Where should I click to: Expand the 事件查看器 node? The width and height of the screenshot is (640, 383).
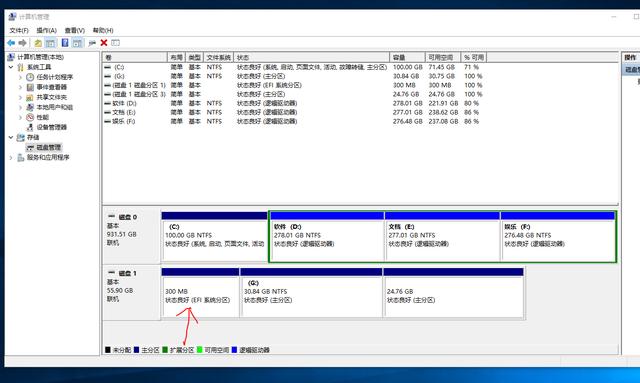20,87
